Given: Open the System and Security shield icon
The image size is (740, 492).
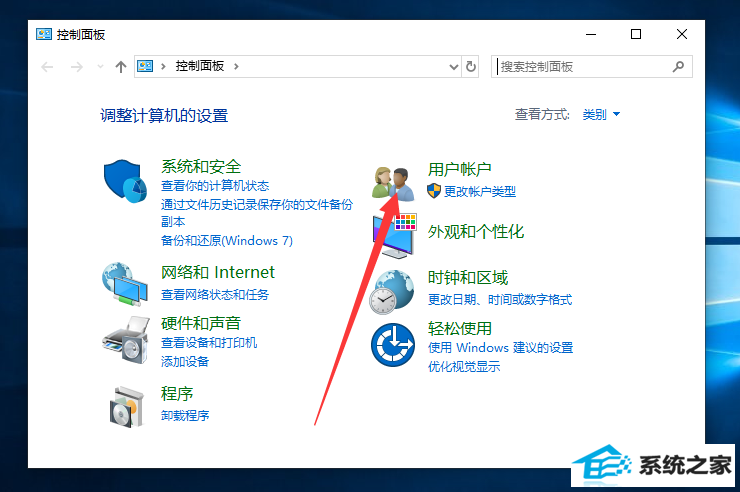Looking at the screenshot, I should point(125,182).
